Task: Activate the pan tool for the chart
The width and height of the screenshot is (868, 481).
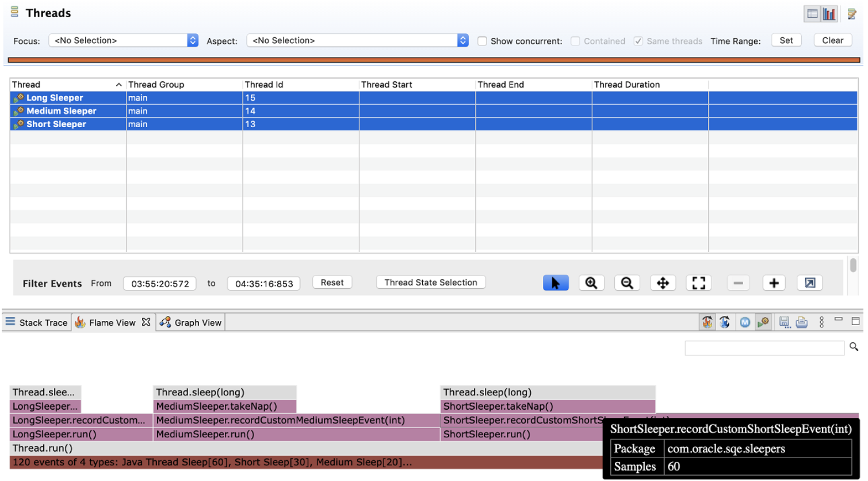Action: 663,283
